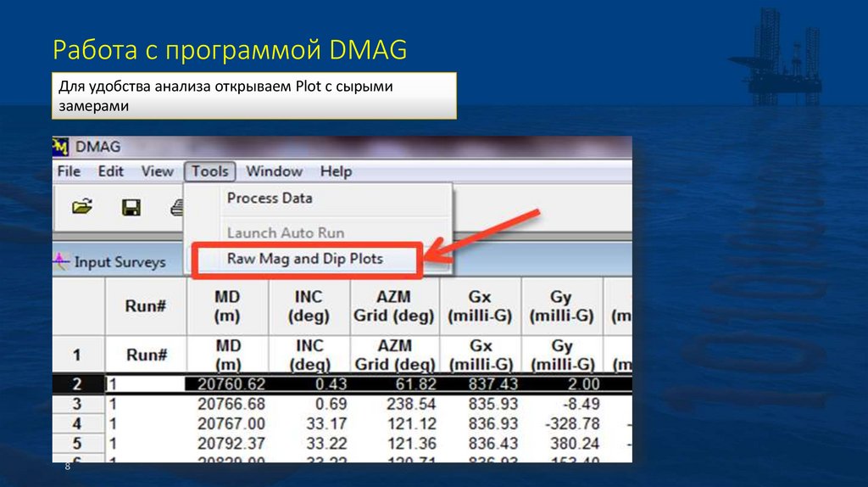
Task: Click the open folder toolbar icon
Action: click(x=82, y=207)
